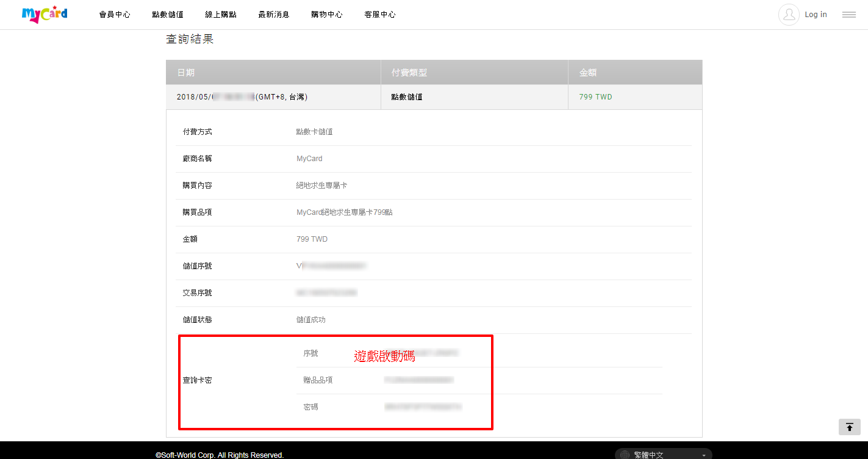The height and width of the screenshot is (459, 868).
Task: Select the 799 TWD amount in result row
Action: click(595, 97)
